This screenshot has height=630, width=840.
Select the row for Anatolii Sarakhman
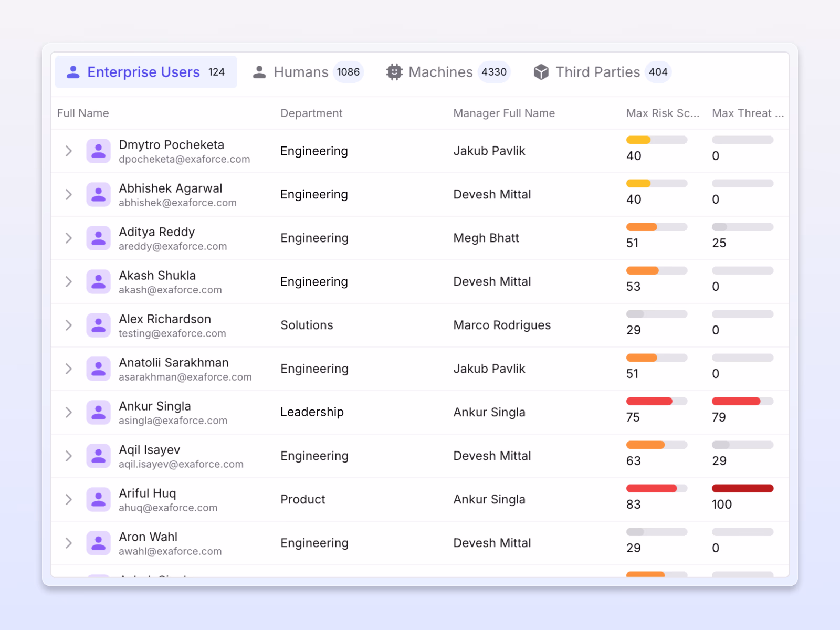367,369
